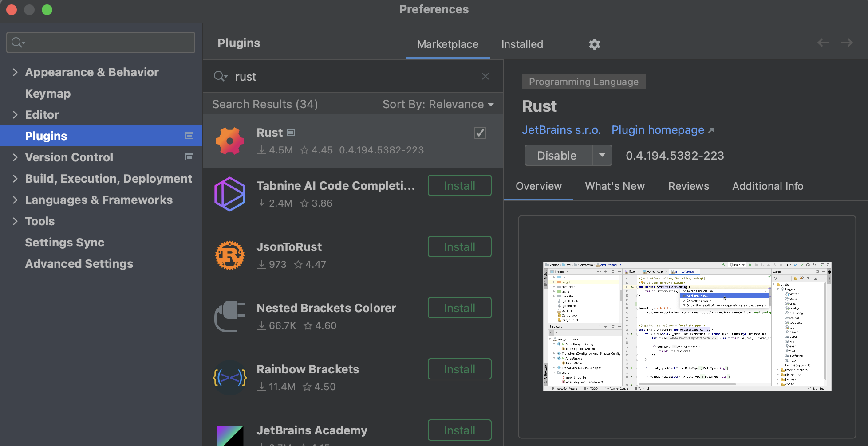Install the JsonToRust plugin

click(459, 246)
